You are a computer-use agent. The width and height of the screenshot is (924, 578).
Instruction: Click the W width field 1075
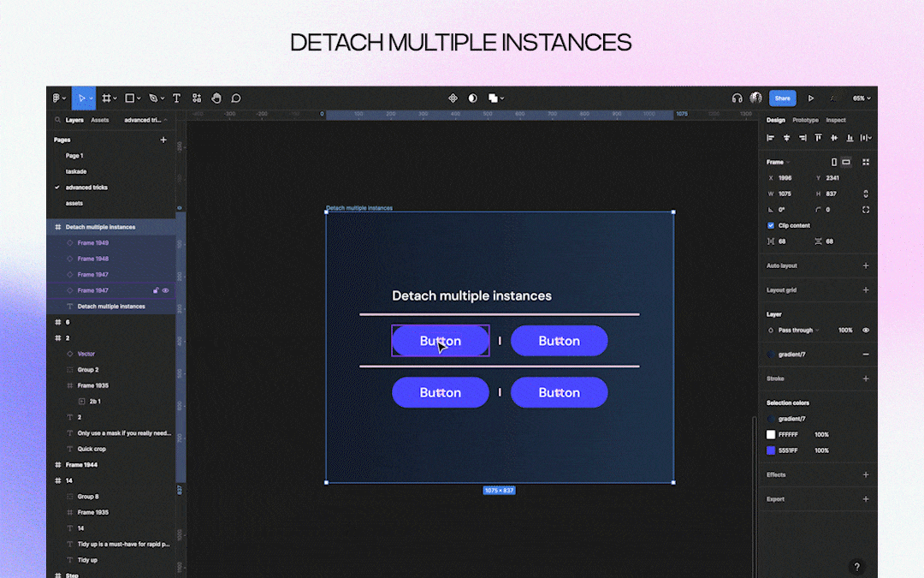point(786,194)
